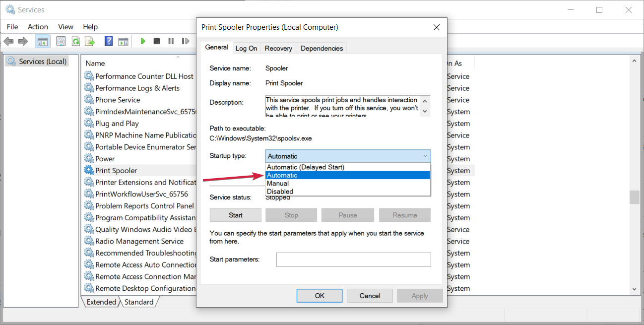Click the Back arrow in Services toolbar
Image resolution: width=644 pixels, height=325 pixels.
point(8,41)
